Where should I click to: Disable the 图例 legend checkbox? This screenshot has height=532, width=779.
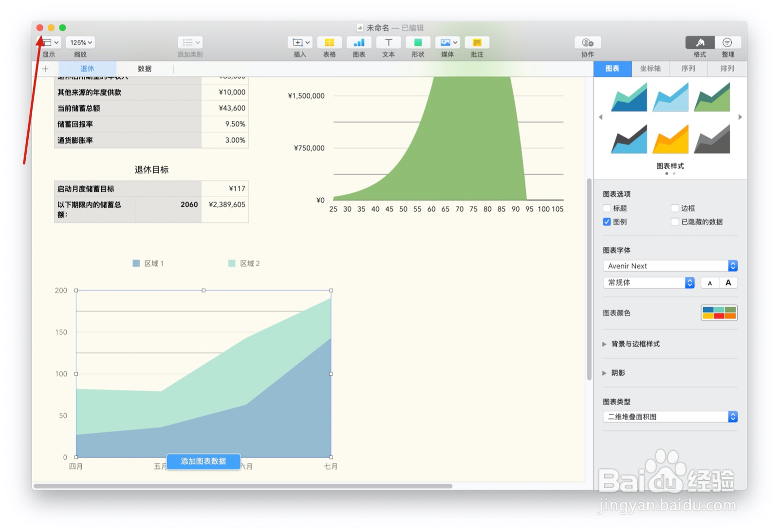pyautogui.click(x=607, y=222)
